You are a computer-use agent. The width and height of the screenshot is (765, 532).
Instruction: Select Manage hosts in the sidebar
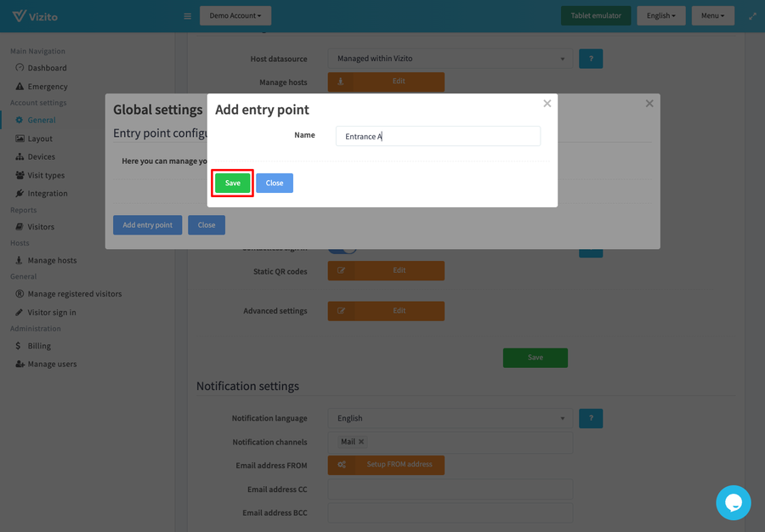click(x=54, y=260)
